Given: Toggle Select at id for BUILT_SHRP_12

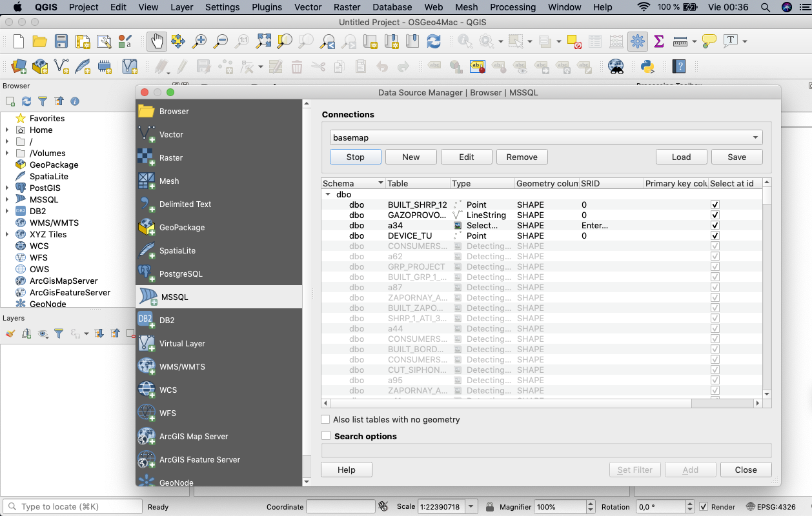Looking at the screenshot, I should [x=715, y=204].
